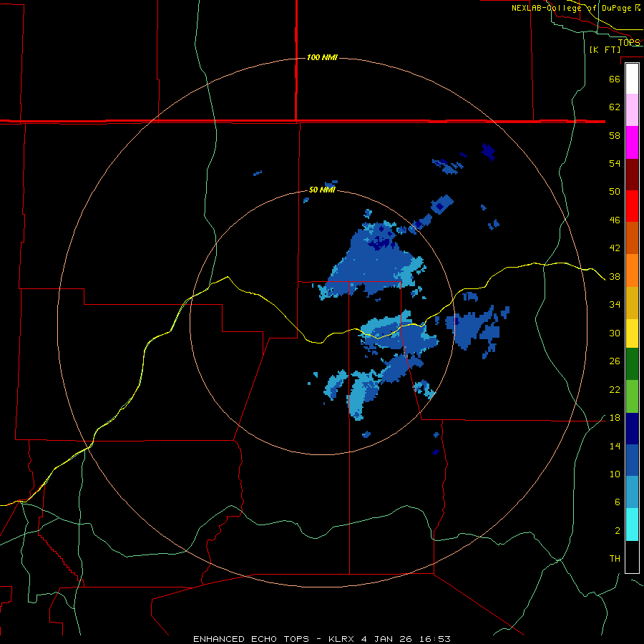The image size is (644, 644).
Task: Click the cyan legend swatch
Action: point(632,525)
